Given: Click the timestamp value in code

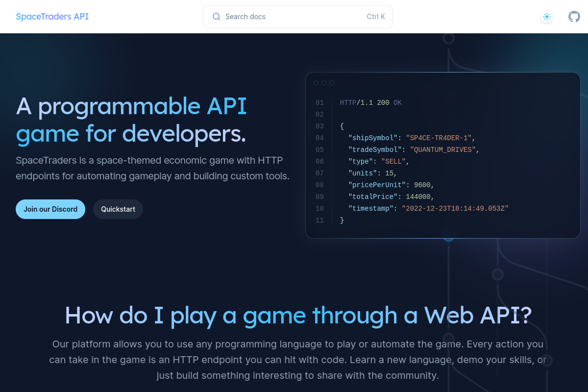Looking at the screenshot, I should 455,209.
